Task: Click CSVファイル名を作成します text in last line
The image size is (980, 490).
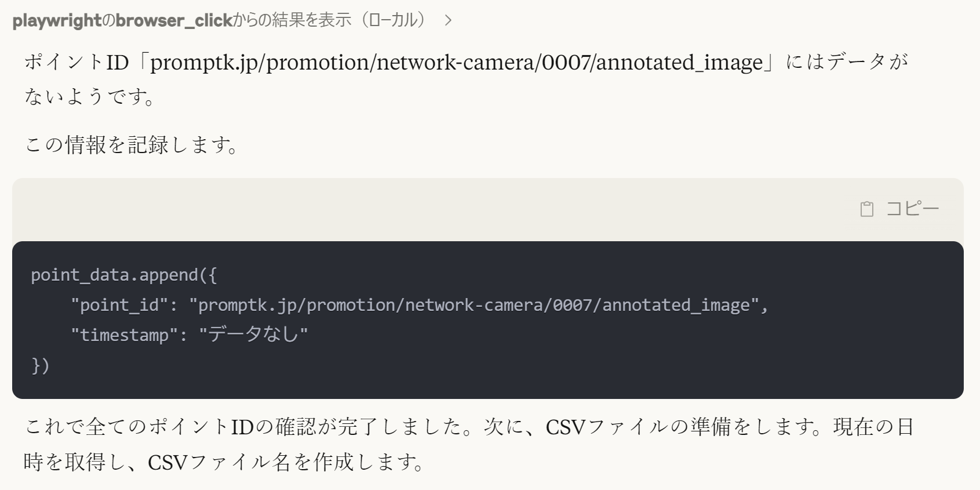Action: (285, 462)
